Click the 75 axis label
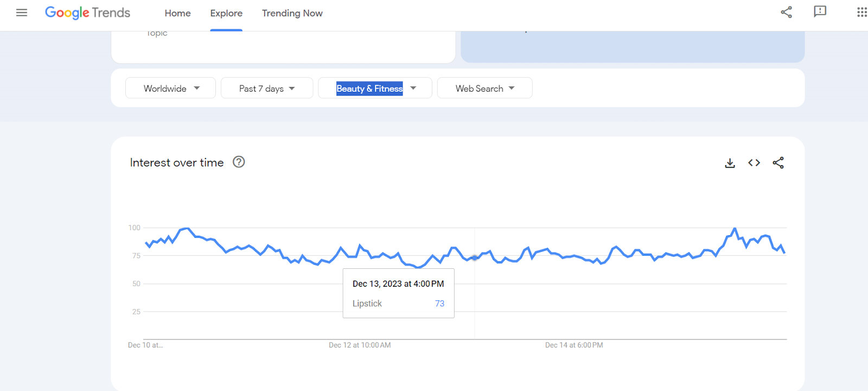Viewport: 868px width, 391px height. pyautogui.click(x=136, y=256)
